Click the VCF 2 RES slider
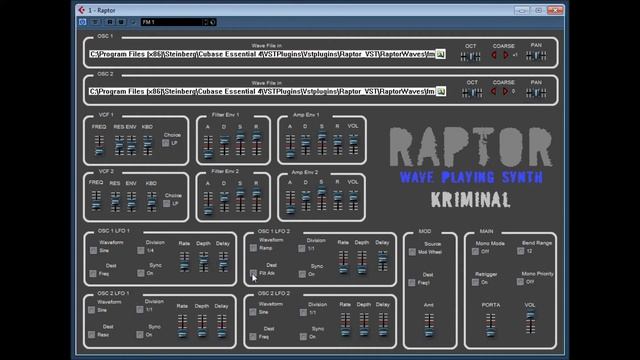 point(116,202)
